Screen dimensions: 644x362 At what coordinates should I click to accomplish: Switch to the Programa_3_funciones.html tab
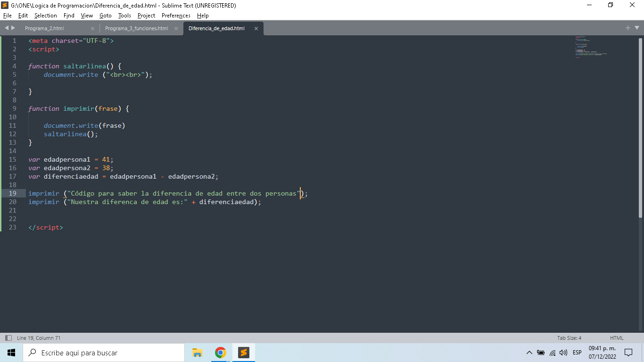(137, 28)
